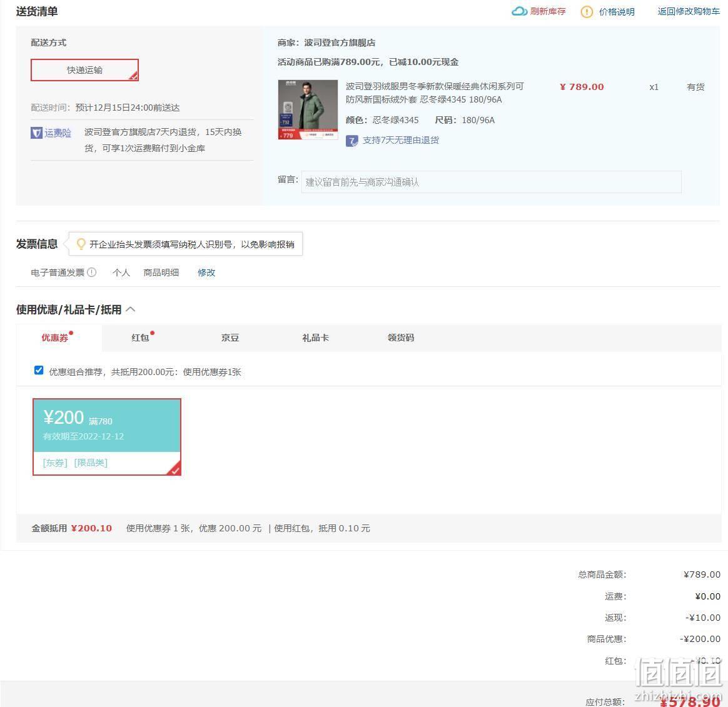This screenshot has width=728, height=707.
Task: Click the 有效期至2022-12-12 coupon expiry text
Action: click(x=84, y=436)
